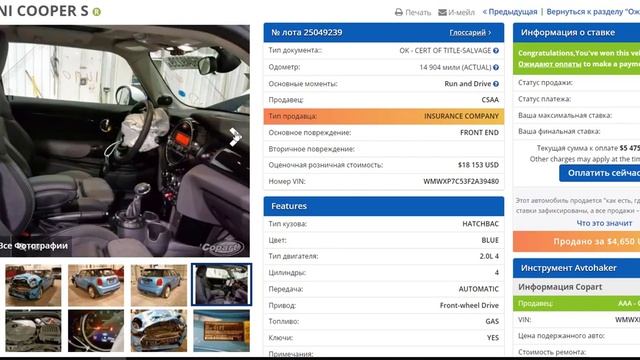Screen dimensions: 640x360
Task: Click the Оплатить сейчас button
Action: [x=600, y=173]
